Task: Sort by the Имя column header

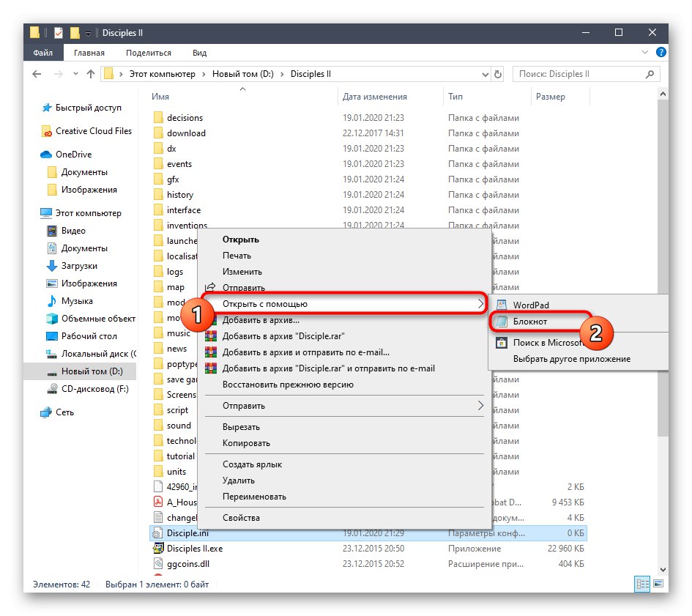Action: pos(160,97)
